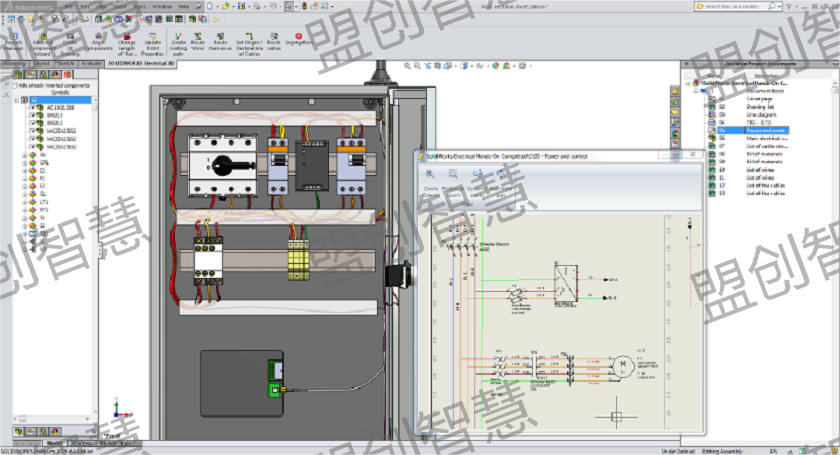Select document 02 Drawing list

click(747, 107)
